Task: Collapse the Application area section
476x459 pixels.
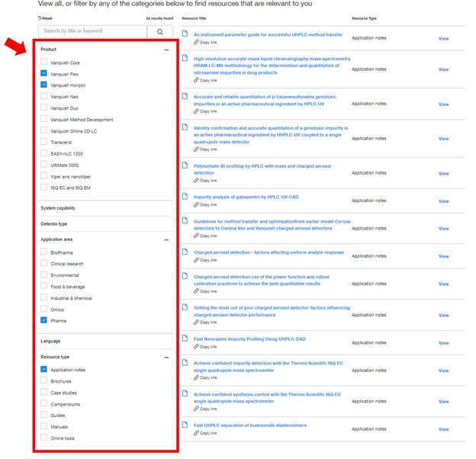Action: (x=166, y=239)
